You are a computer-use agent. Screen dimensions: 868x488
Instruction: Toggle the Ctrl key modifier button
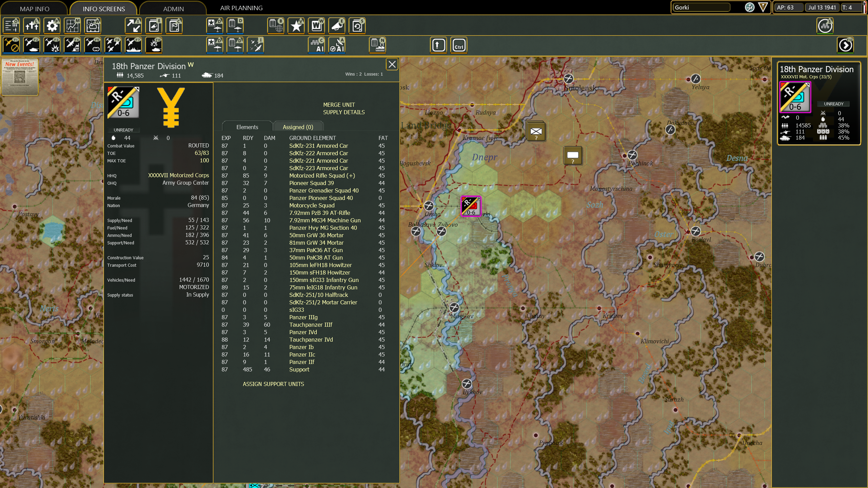459,45
